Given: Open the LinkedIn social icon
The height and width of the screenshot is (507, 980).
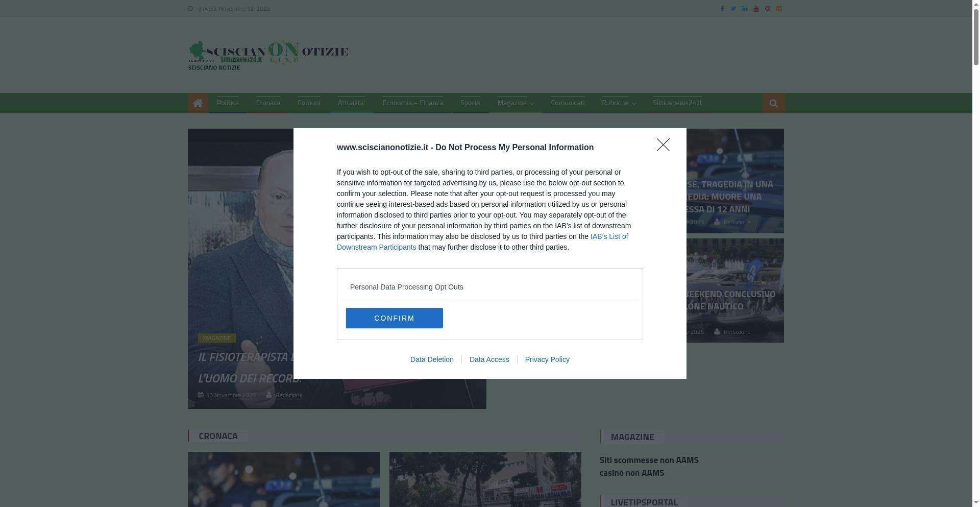Looking at the screenshot, I should [745, 9].
